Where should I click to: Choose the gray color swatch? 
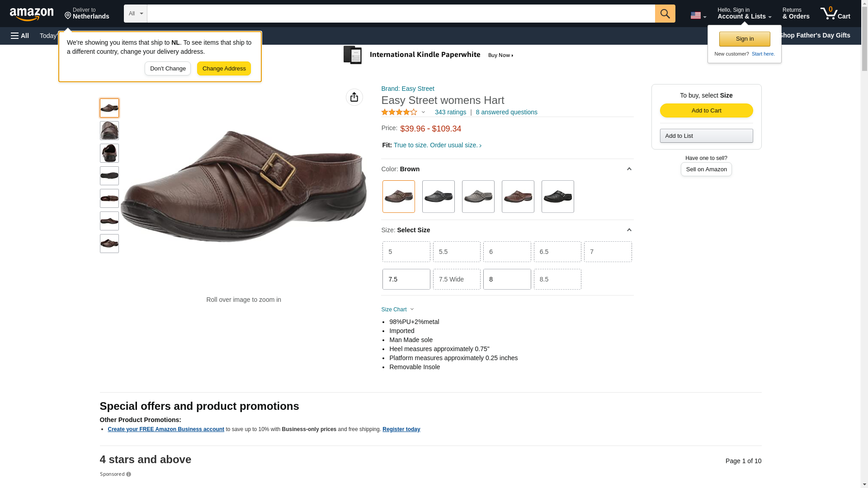(x=478, y=197)
